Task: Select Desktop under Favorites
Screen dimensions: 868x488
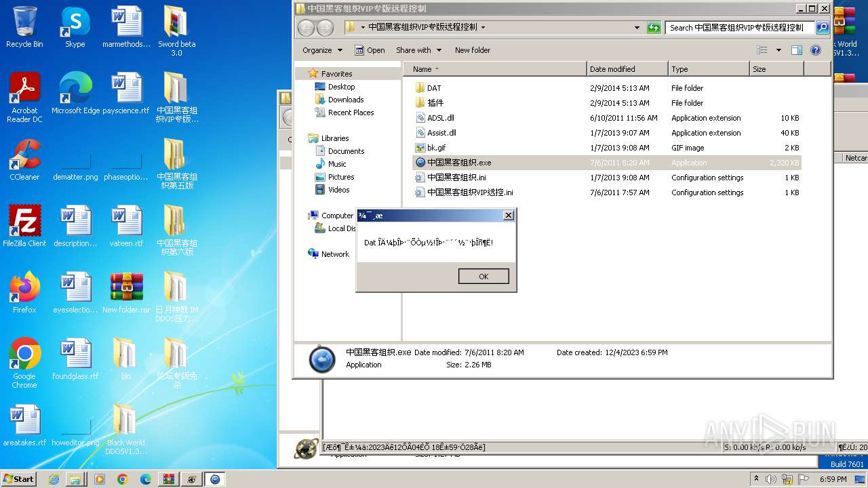Action: pyautogui.click(x=341, y=87)
